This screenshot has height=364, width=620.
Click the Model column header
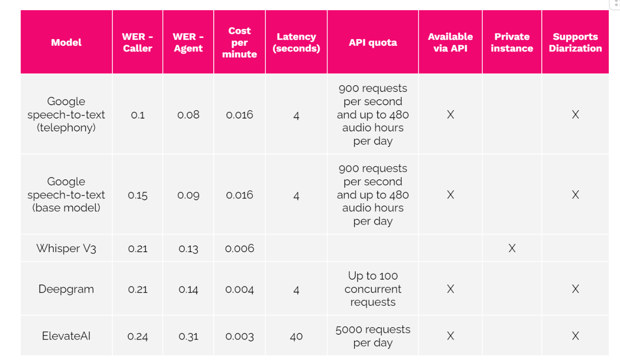pyautogui.click(x=66, y=43)
